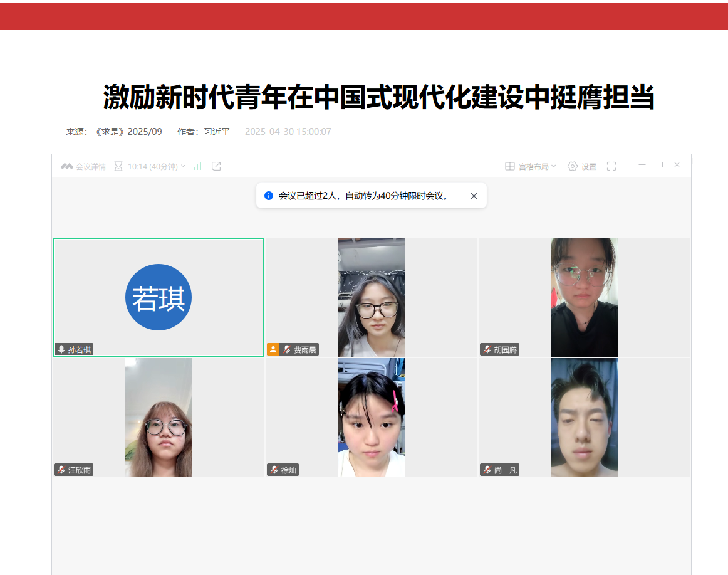Minimize the meeting window
The height and width of the screenshot is (575, 728).
tap(642, 165)
